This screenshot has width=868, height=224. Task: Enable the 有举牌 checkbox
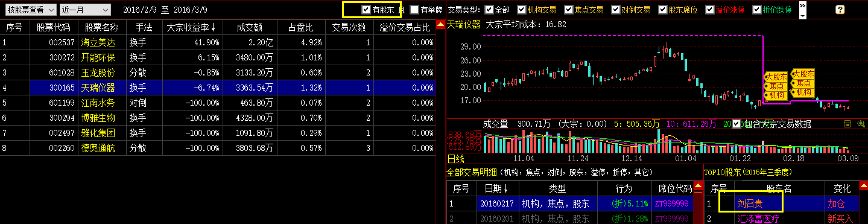pyautogui.click(x=414, y=10)
